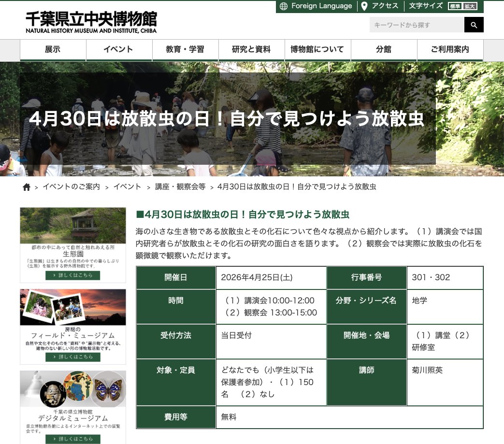Switch font size to 標準
The image size is (504, 444).
pos(455,6)
